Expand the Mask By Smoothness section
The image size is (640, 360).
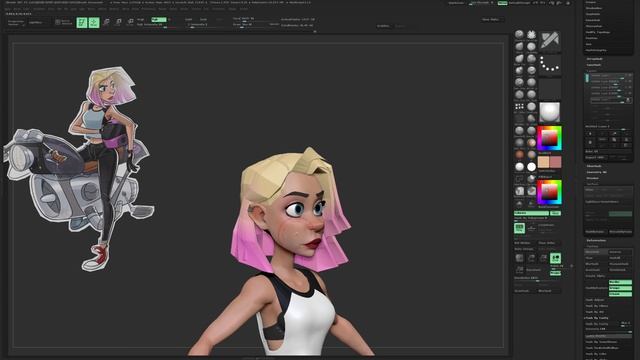click(x=602, y=342)
